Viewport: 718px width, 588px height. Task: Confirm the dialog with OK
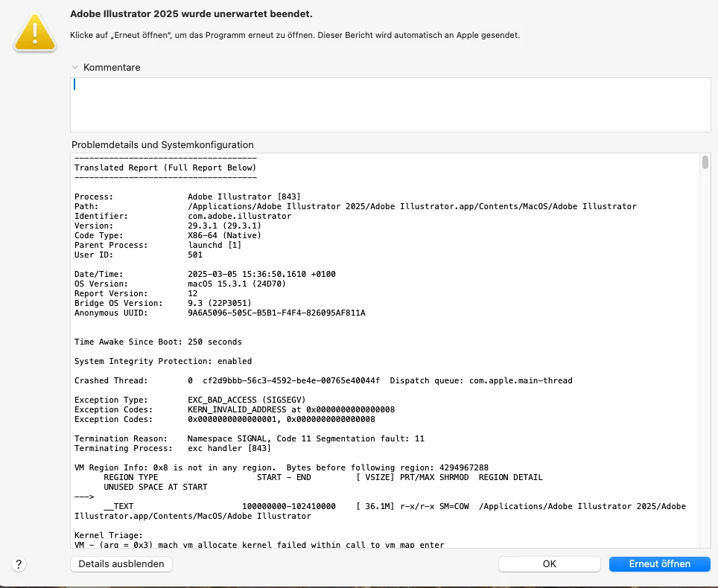tap(549, 563)
